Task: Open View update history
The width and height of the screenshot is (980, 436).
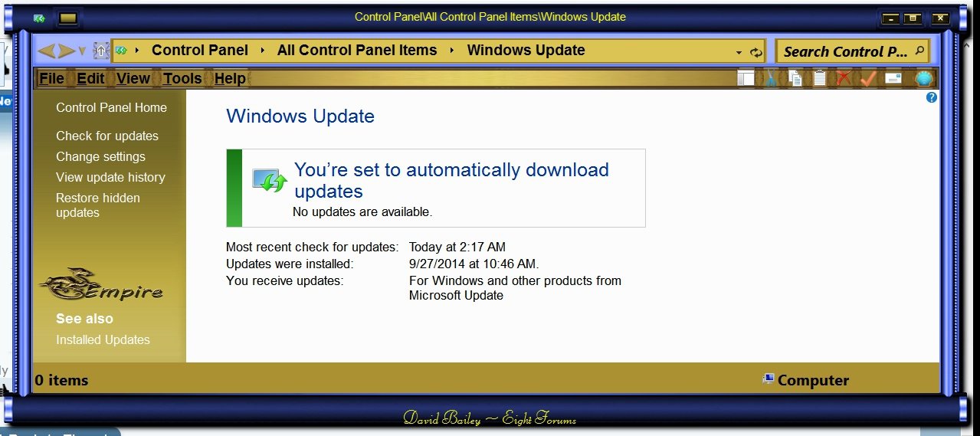Action: [x=110, y=177]
